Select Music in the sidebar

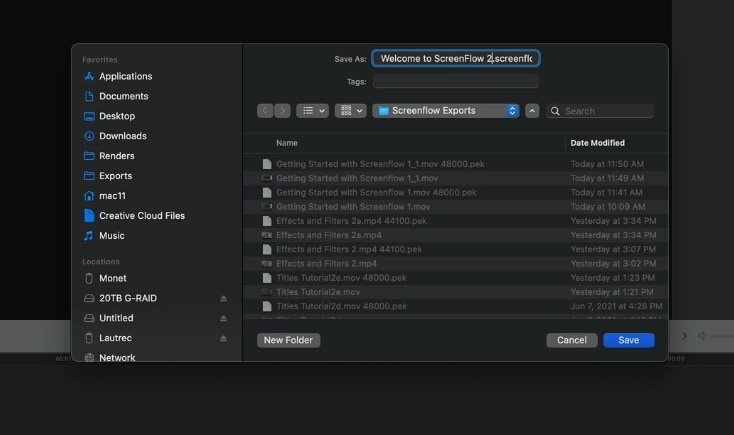tap(111, 236)
